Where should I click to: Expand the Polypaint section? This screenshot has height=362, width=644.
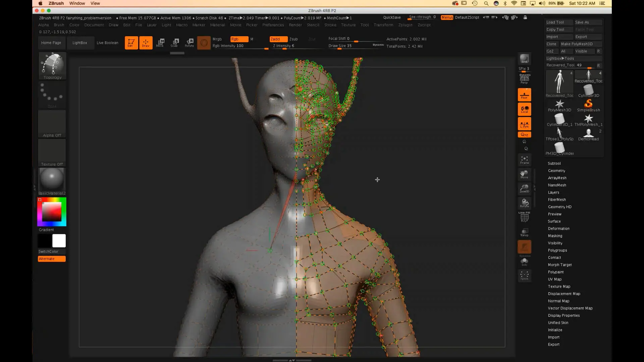(556, 272)
